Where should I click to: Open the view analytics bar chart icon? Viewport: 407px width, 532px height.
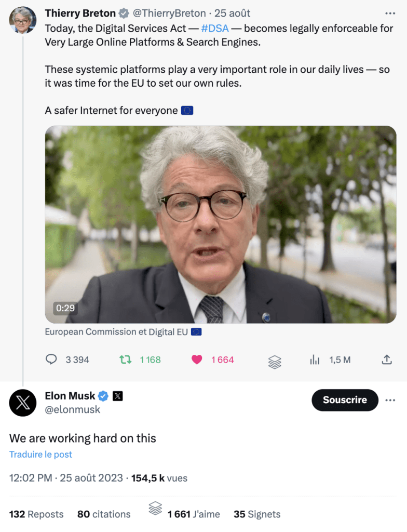pyautogui.click(x=315, y=360)
